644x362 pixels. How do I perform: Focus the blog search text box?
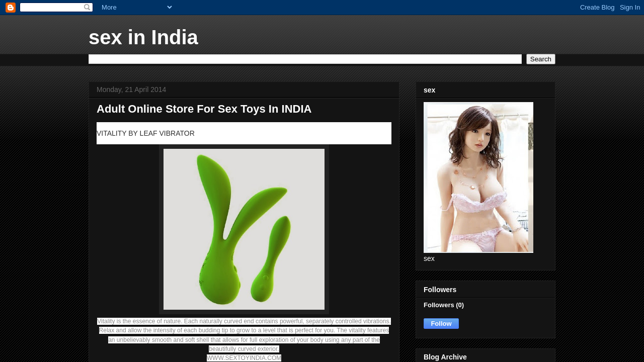(305, 59)
